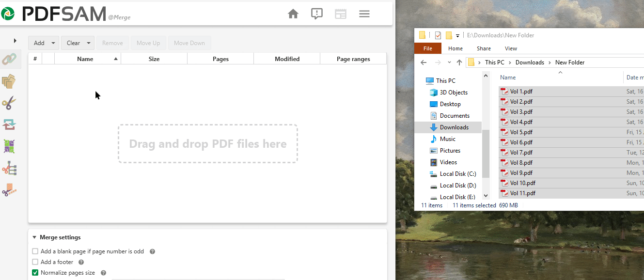Open the feedback report icon in the header
Screen dimensions: 644x280
point(317,14)
